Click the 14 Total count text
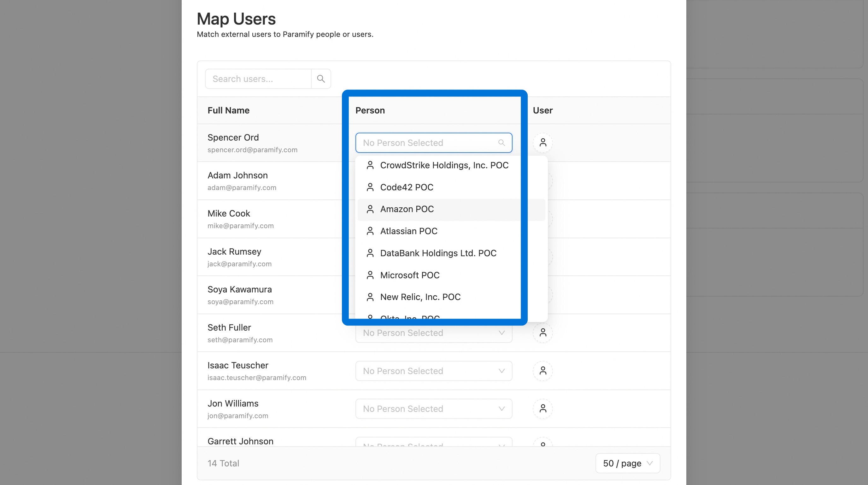The height and width of the screenshot is (485, 868). pyautogui.click(x=223, y=464)
